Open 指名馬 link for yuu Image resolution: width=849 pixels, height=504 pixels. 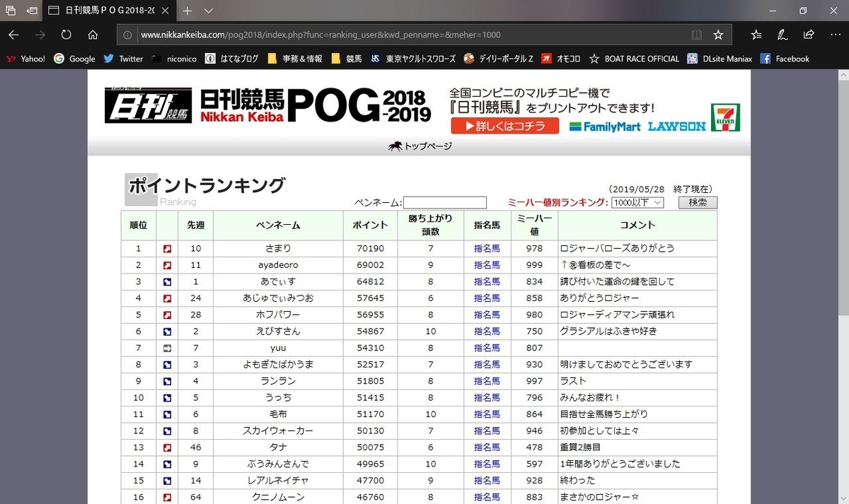(x=487, y=348)
